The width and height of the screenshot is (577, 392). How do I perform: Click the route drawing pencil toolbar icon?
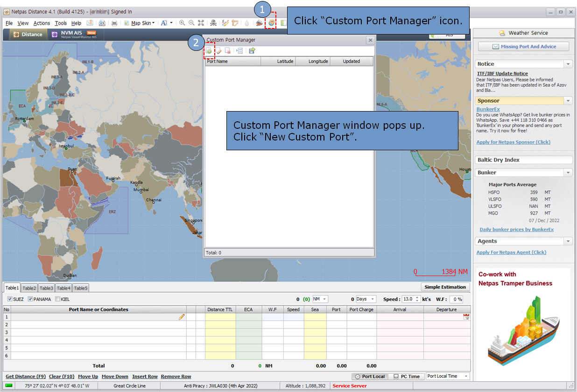(225, 23)
